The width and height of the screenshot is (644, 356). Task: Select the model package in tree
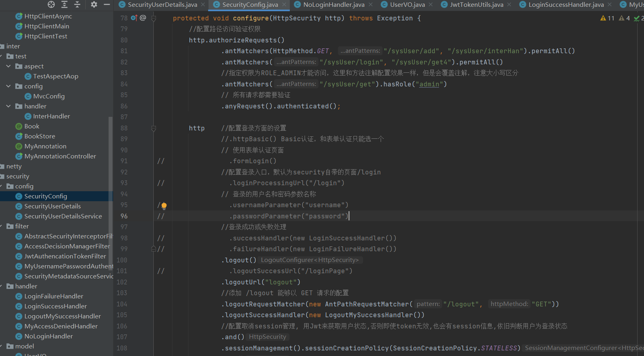24,346
